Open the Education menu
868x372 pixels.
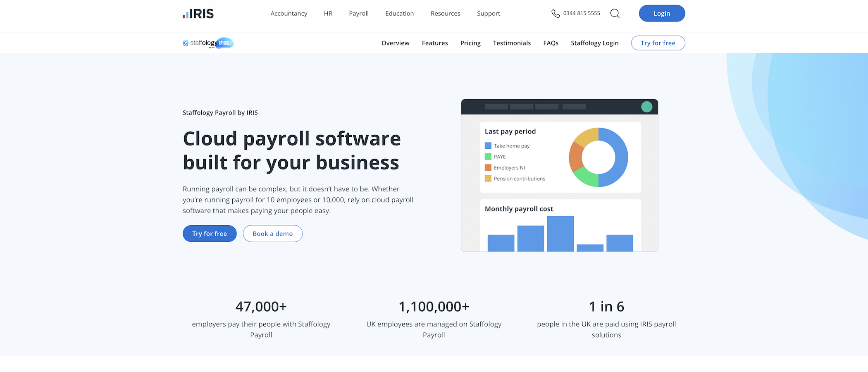pos(399,14)
